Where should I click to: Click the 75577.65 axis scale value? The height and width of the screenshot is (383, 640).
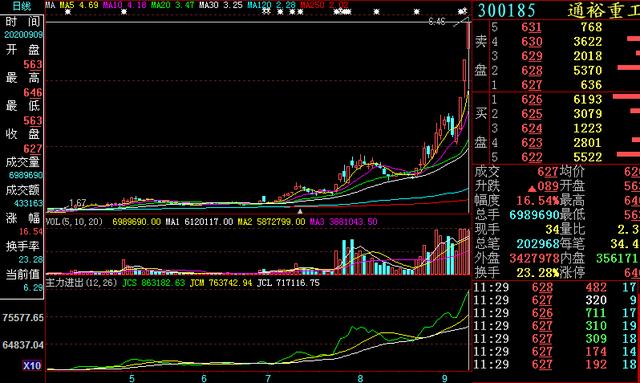pos(23,318)
